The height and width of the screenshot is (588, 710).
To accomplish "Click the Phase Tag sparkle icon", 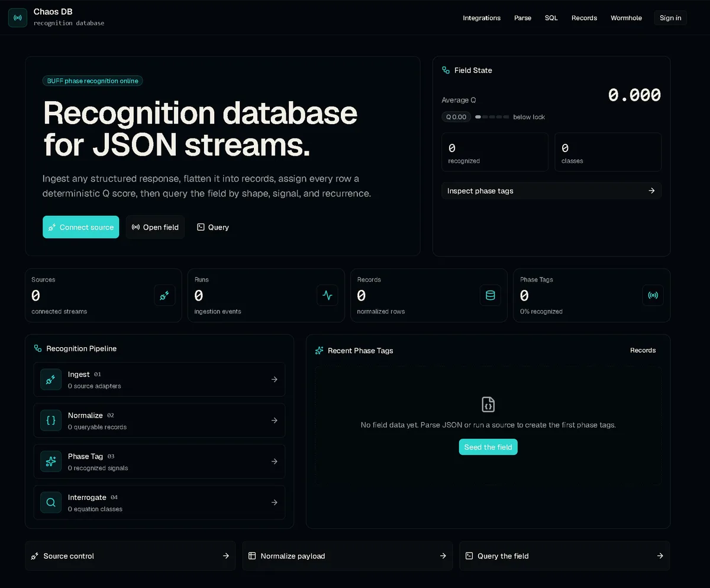I will click(51, 461).
